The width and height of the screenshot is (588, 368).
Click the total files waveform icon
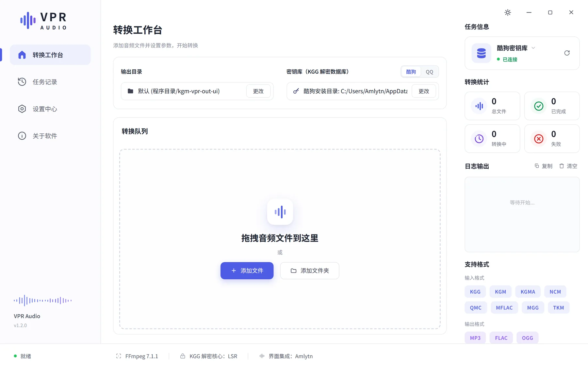pos(479,106)
